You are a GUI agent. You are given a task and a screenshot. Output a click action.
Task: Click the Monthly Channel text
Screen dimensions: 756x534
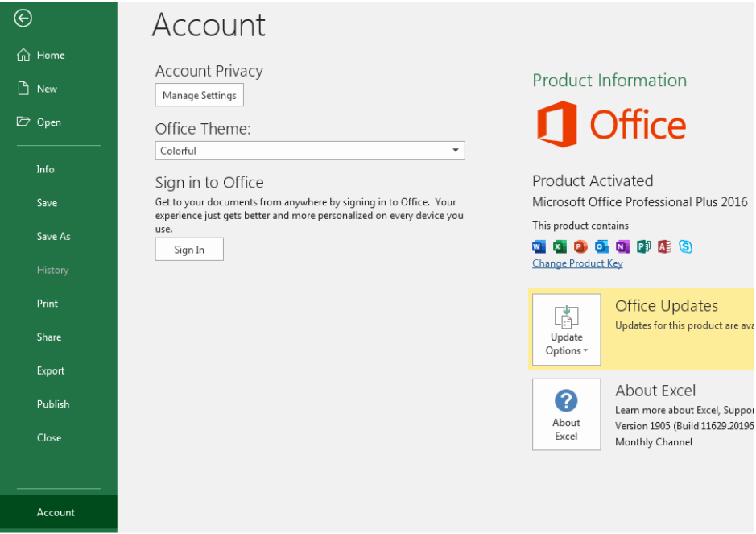point(653,442)
